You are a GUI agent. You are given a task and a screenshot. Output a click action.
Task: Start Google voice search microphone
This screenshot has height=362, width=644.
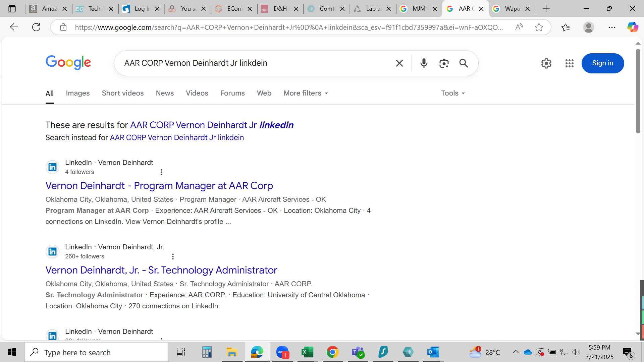click(424, 63)
